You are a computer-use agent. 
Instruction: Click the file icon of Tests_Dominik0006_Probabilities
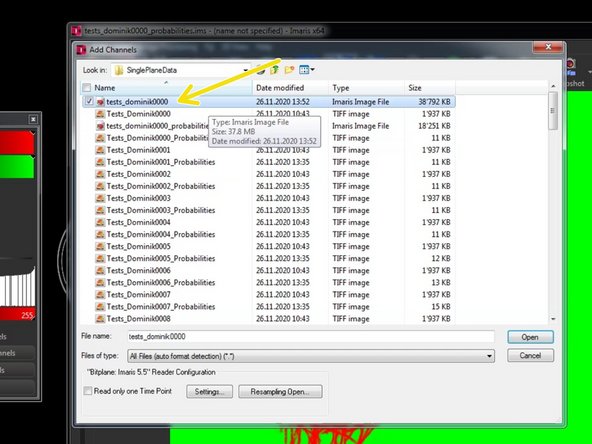point(100,283)
